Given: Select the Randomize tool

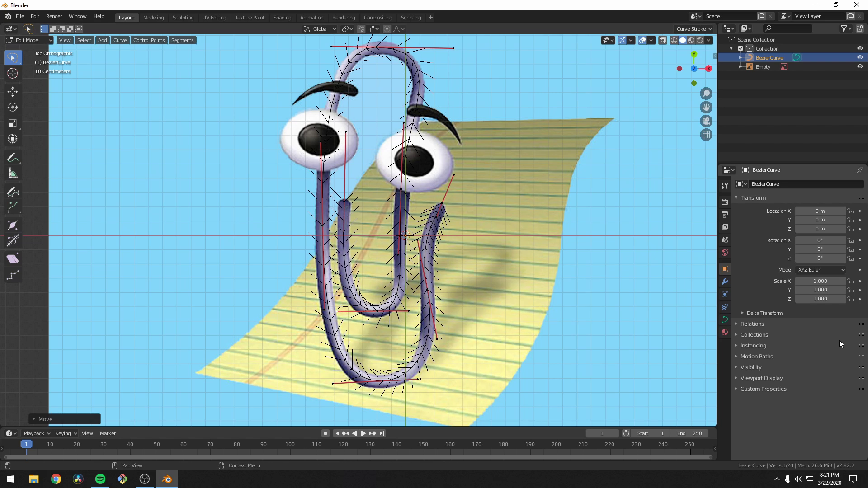Looking at the screenshot, I should point(13,275).
